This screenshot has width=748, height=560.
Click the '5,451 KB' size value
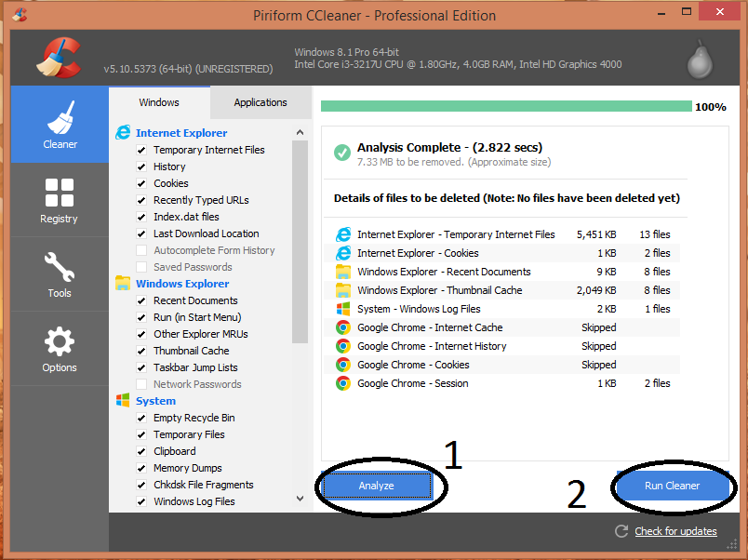click(596, 234)
